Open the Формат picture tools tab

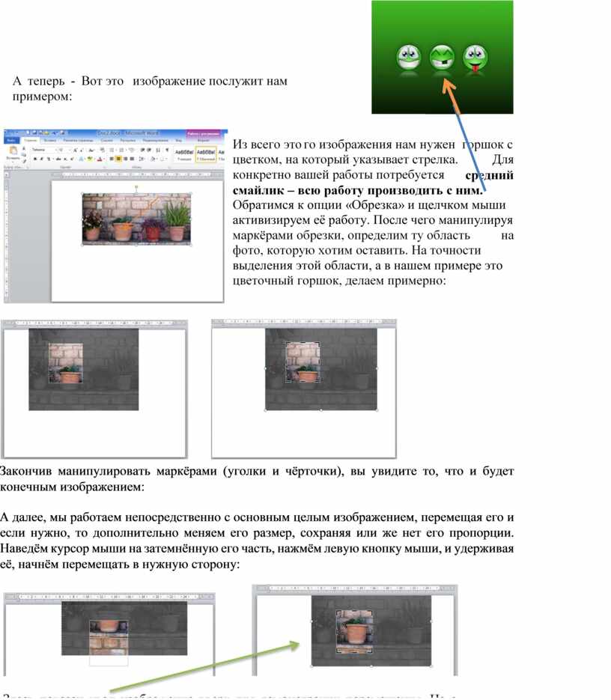pos(203,140)
